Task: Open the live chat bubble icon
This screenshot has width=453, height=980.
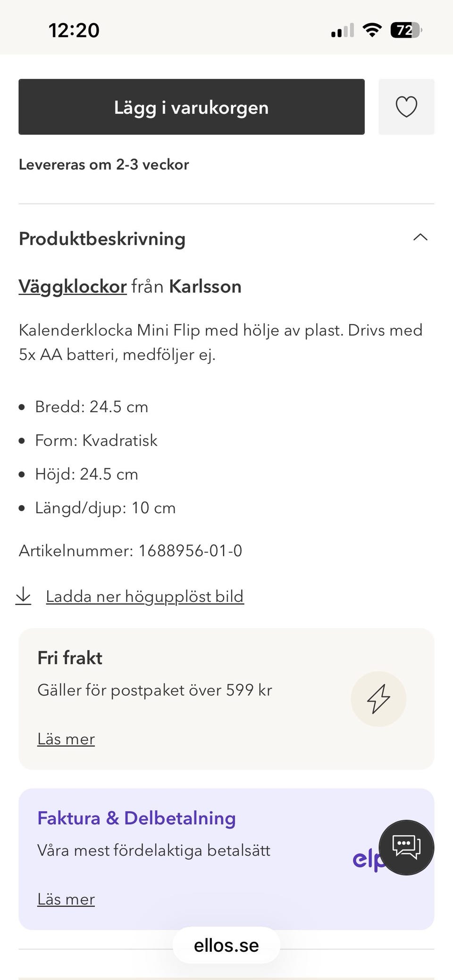Action: click(x=406, y=847)
